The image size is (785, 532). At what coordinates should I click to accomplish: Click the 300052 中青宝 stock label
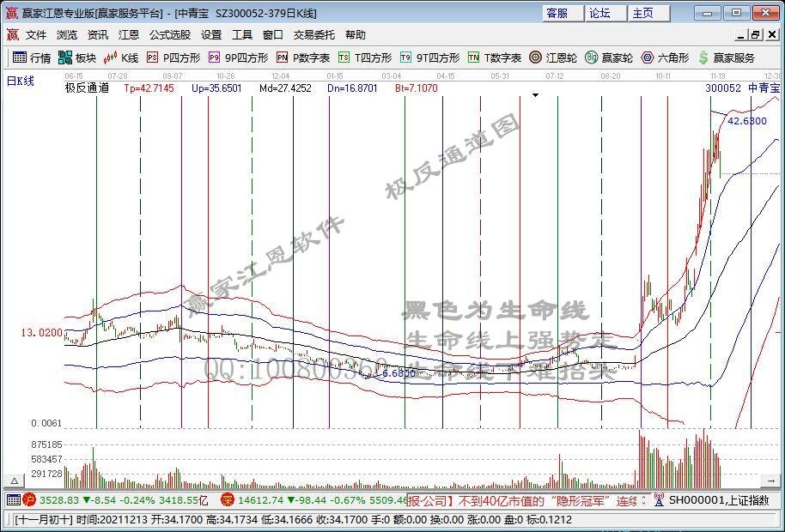[742, 88]
